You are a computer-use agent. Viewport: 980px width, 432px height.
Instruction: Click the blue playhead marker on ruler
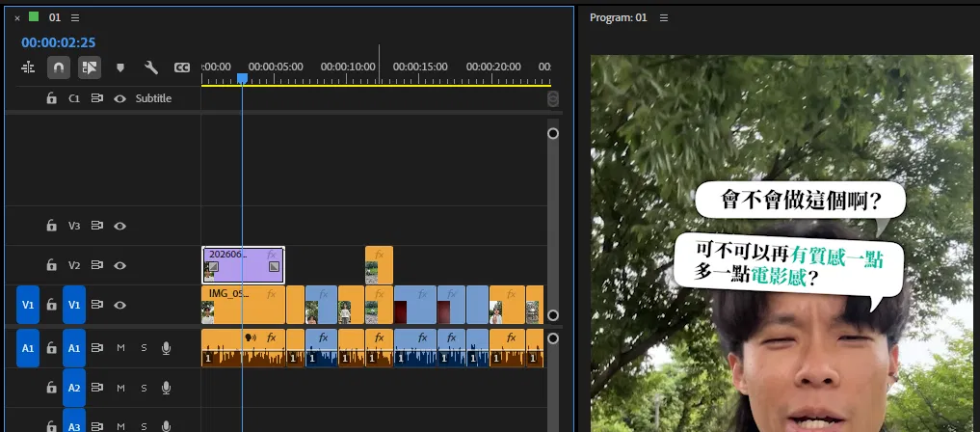tap(243, 78)
